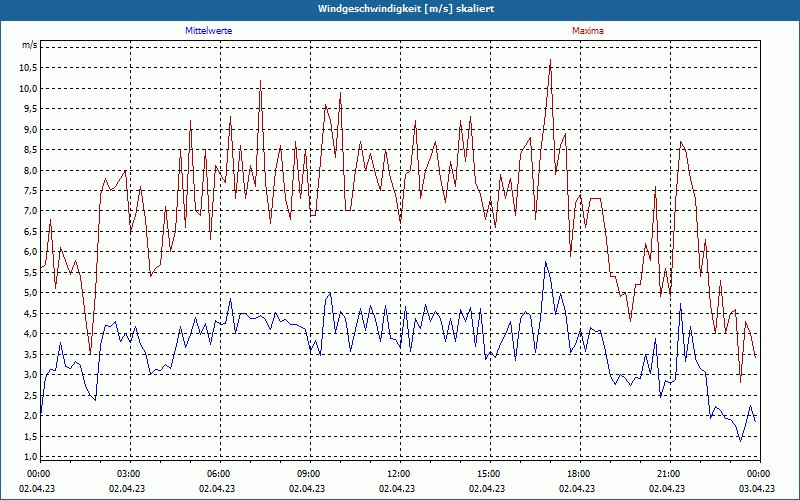Click the m/s unit label
Image resolution: width=800 pixels, height=500 pixels.
pyautogui.click(x=30, y=45)
